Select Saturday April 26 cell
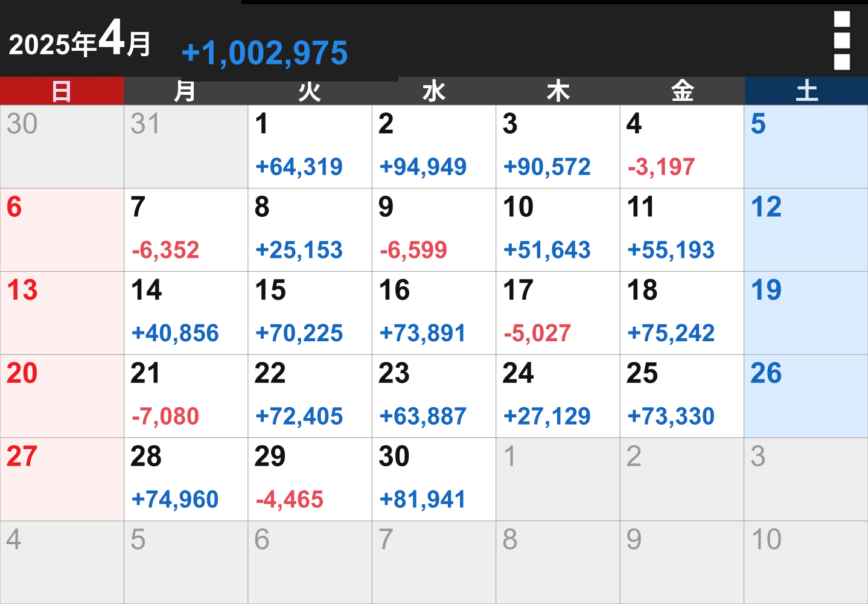 (x=806, y=396)
